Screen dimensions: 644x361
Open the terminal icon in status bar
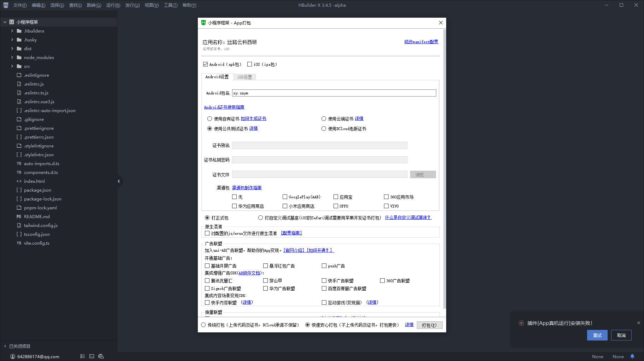click(x=91, y=356)
